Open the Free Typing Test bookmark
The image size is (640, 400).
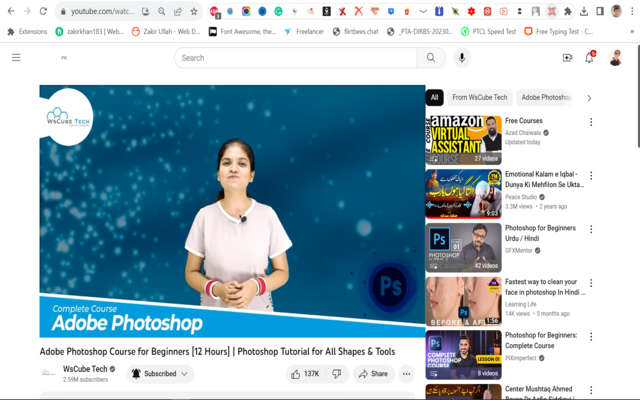559,31
